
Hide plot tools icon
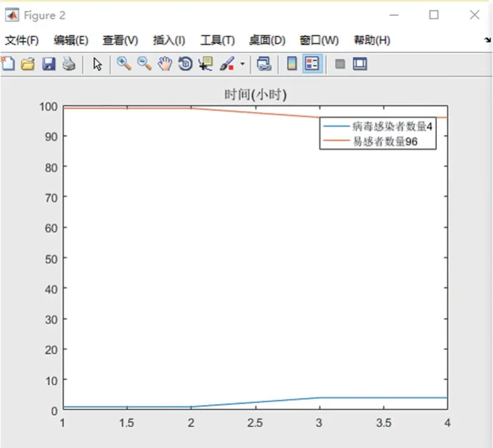pos(340,64)
